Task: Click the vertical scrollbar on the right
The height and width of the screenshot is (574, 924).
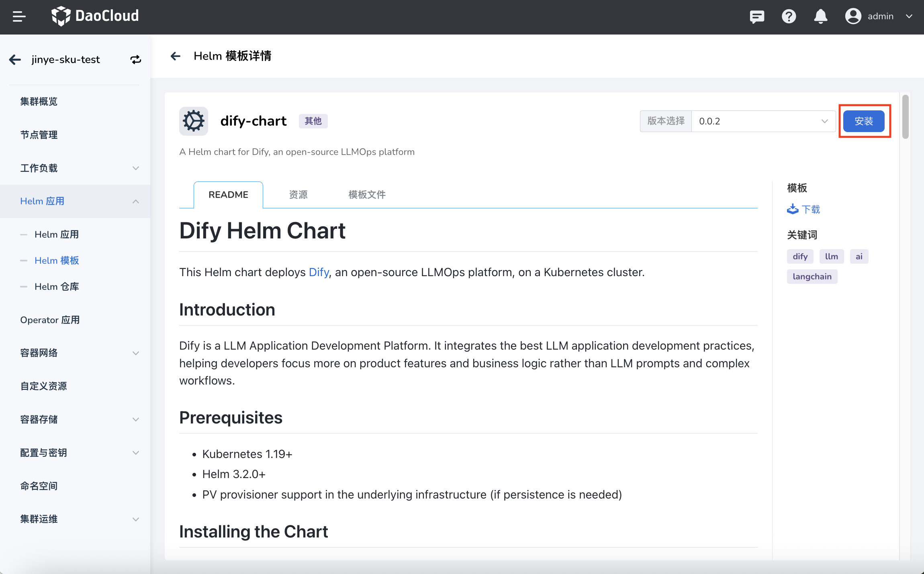Action: [x=905, y=117]
